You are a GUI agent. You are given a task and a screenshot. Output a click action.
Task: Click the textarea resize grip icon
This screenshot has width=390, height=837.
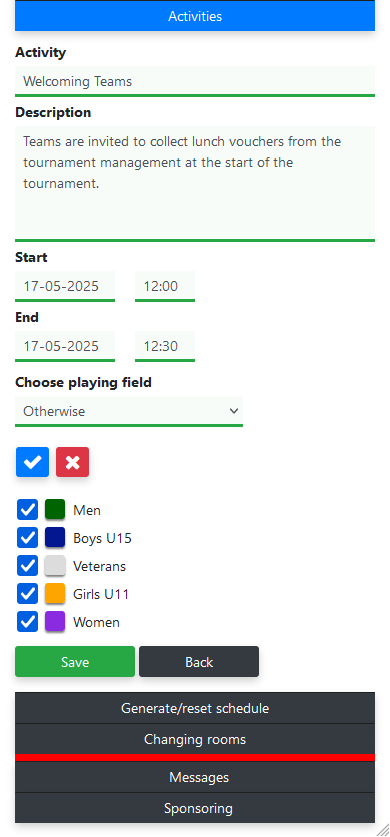click(383, 829)
